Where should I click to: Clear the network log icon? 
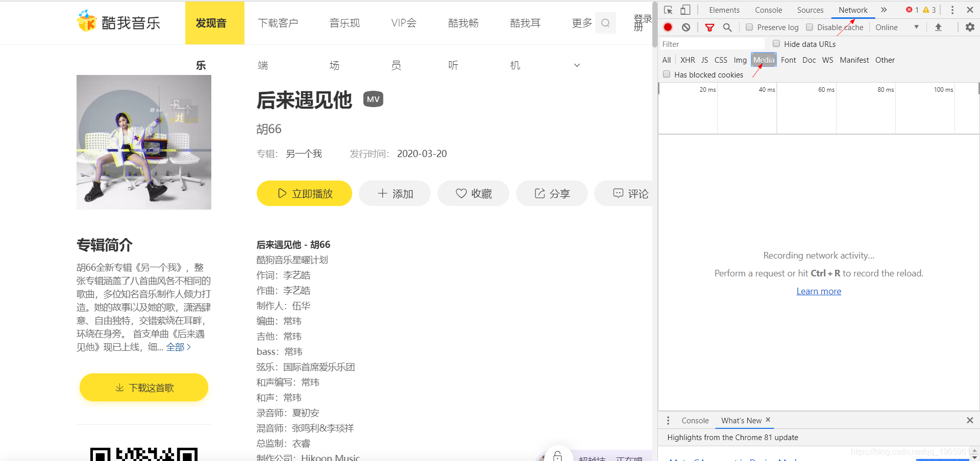point(686,27)
